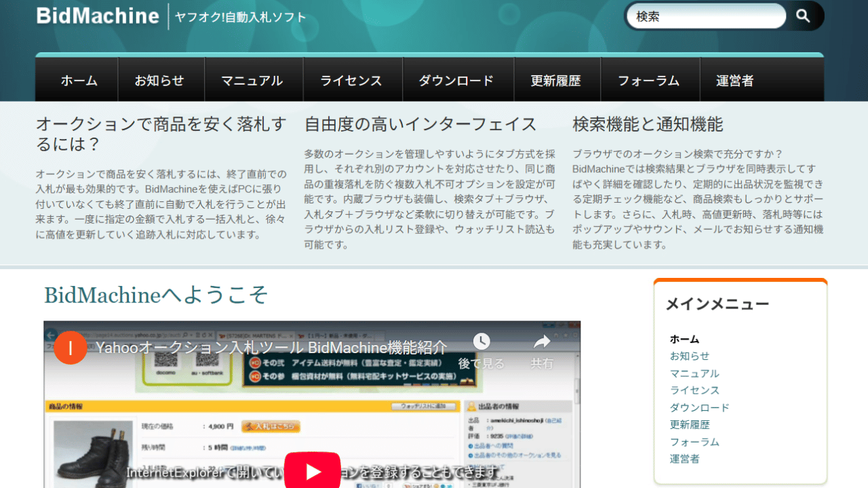Click the video title BidMachine機能紹介
This screenshot has height=488, width=868.
coord(272,348)
